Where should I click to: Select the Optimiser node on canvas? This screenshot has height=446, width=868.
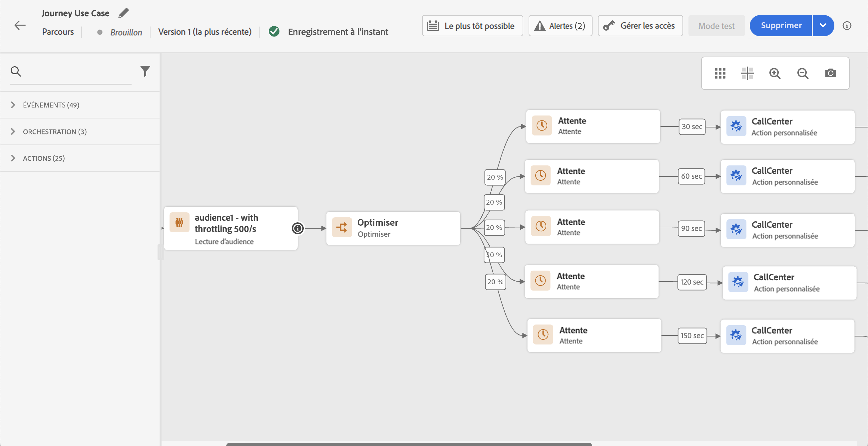tap(393, 228)
